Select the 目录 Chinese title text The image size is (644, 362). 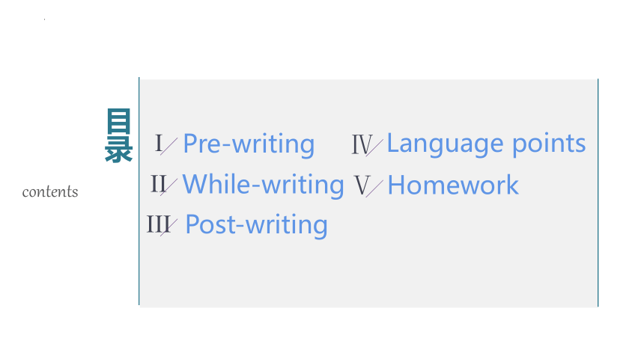point(119,135)
